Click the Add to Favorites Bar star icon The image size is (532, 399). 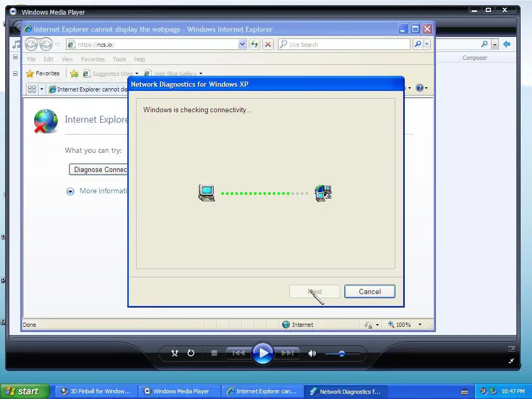pos(74,73)
